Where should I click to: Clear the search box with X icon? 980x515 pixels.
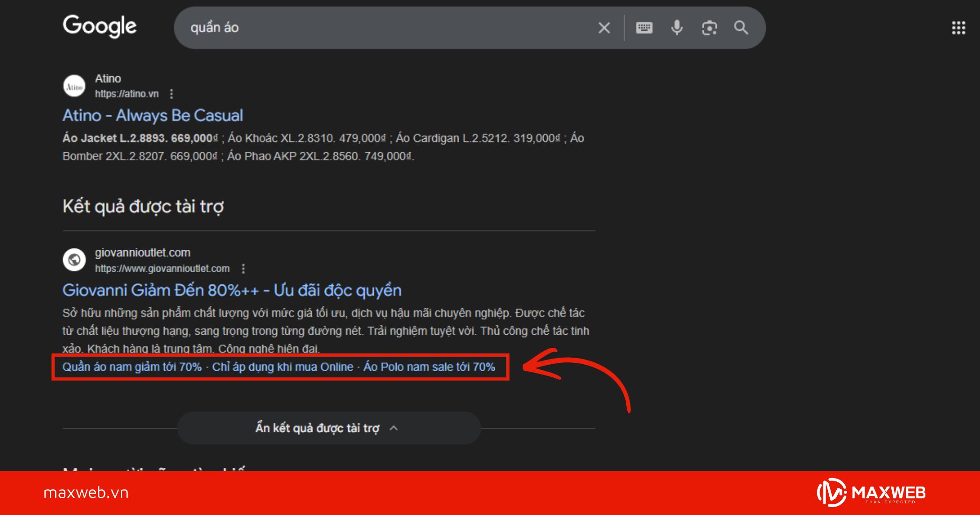click(604, 28)
